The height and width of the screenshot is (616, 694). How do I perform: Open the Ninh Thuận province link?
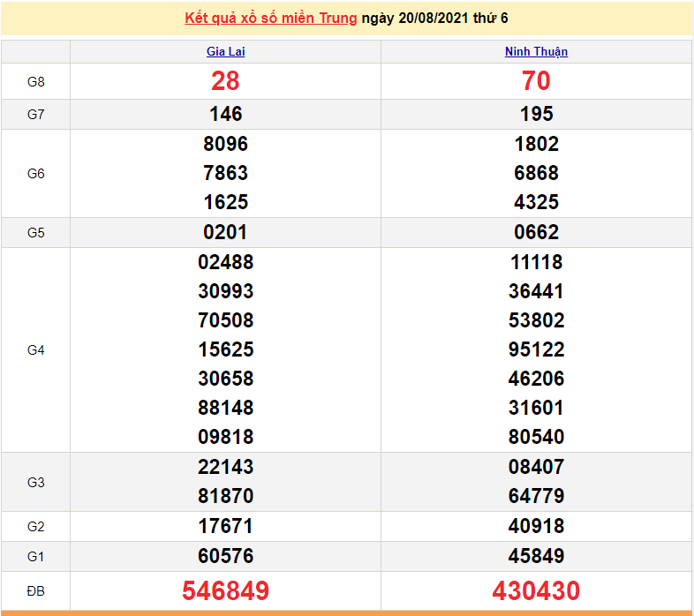pyautogui.click(x=536, y=52)
